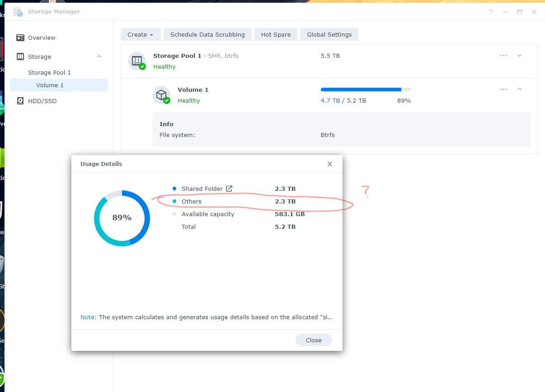Viewport: 545px width, 392px height.
Task: Open Shared Folder via the external link icon
Action: (x=229, y=189)
